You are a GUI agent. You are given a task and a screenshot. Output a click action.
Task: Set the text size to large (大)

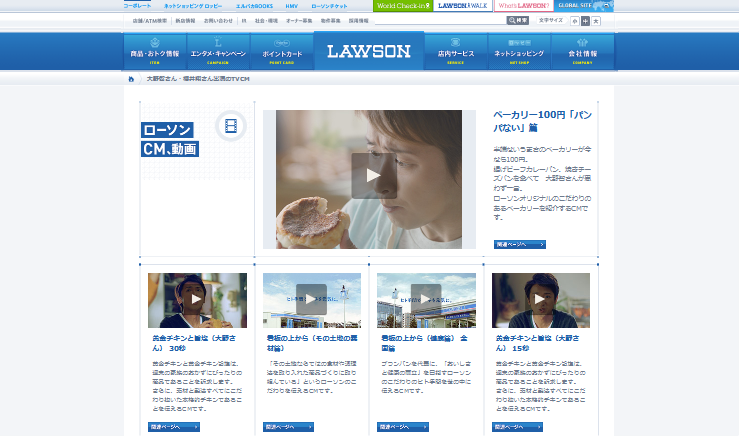[x=596, y=21]
